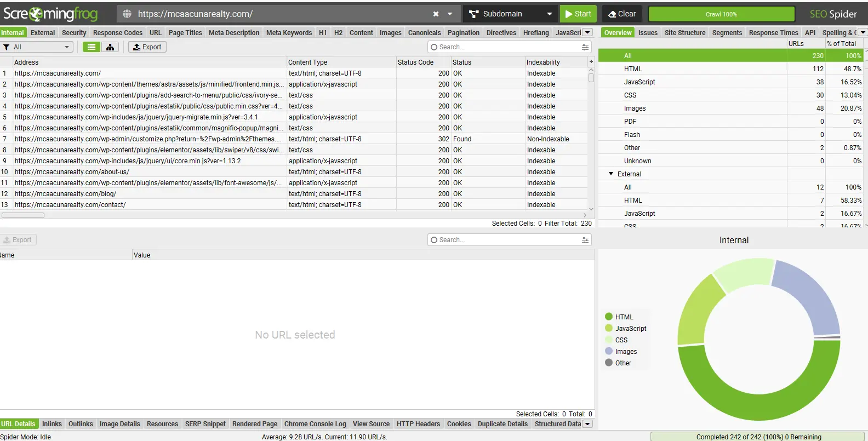Open the Outlinks bottom tab
Screen dimensions: 868x441
81,424
